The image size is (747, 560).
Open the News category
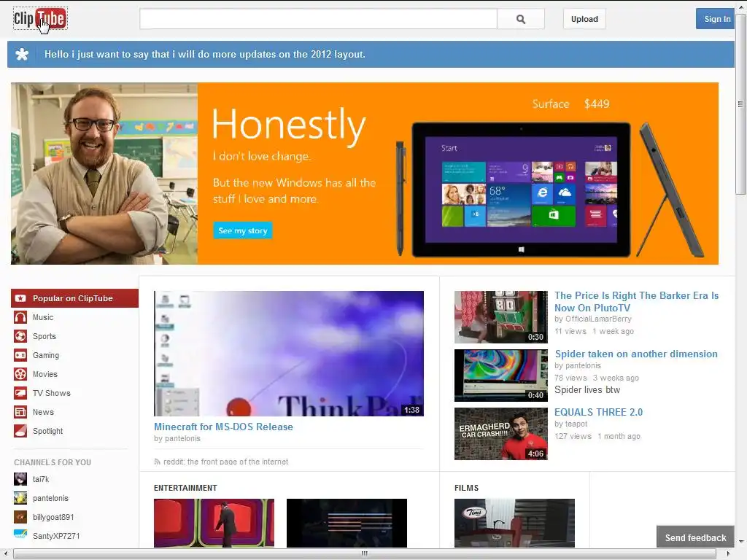coord(43,413)
